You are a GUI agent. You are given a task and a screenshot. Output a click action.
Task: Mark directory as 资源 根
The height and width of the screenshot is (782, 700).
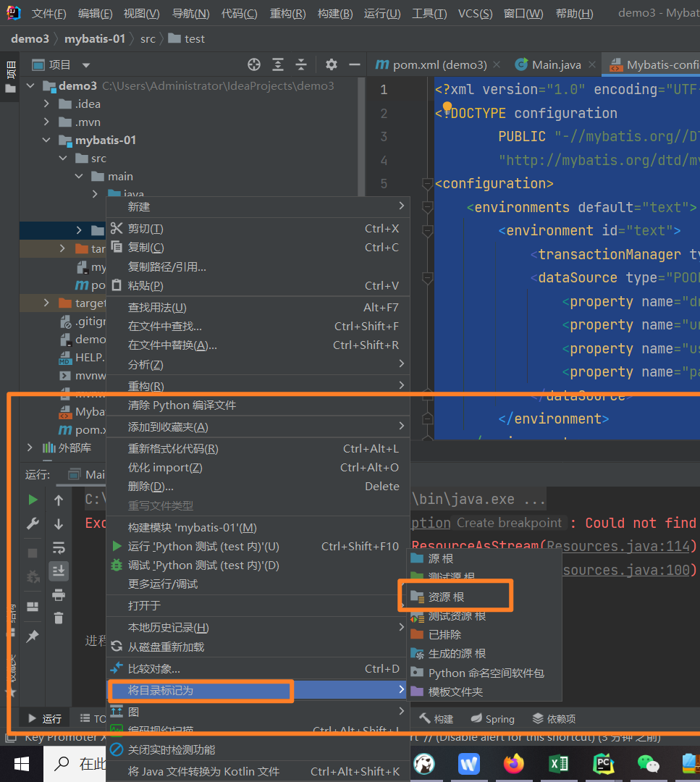click(x=484, y=597)
